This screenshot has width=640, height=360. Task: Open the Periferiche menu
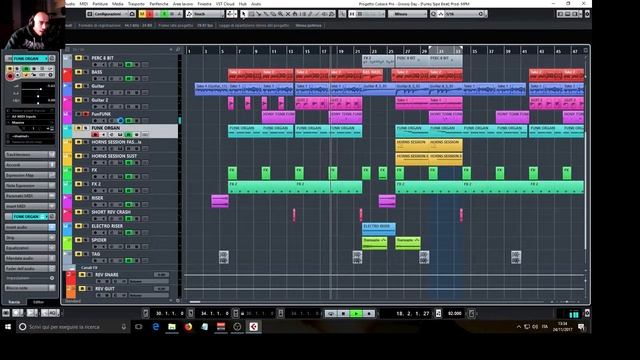(159, 4)
